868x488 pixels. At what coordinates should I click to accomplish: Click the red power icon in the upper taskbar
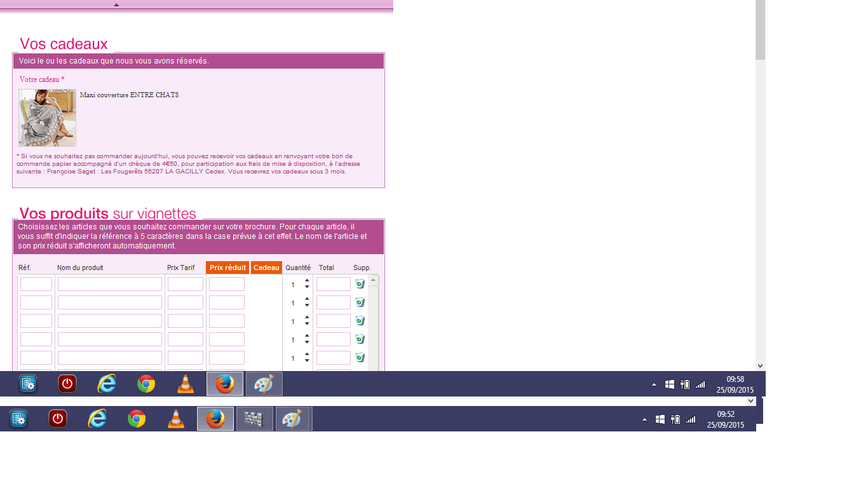[67, 384]
